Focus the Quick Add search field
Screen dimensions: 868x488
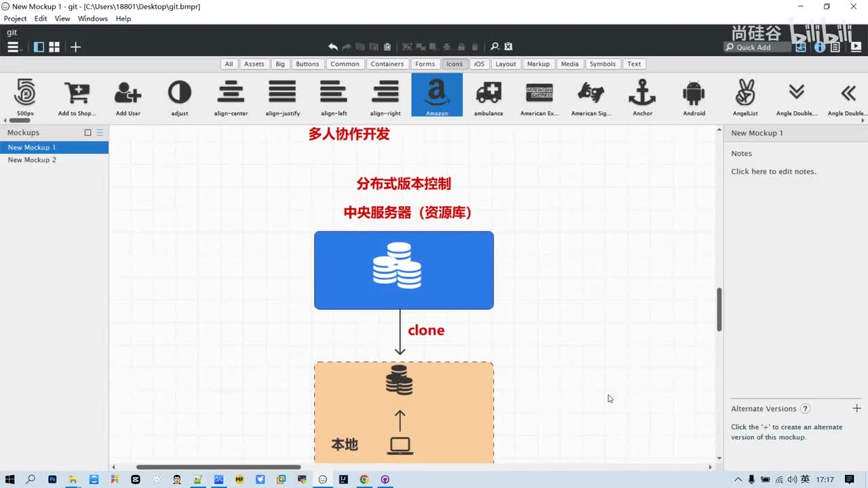pyautogui.click(x=757, y=47)
